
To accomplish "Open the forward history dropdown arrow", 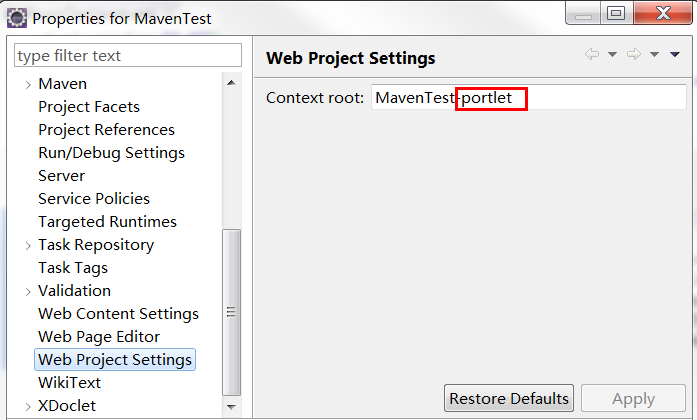I will click(654, 55).
